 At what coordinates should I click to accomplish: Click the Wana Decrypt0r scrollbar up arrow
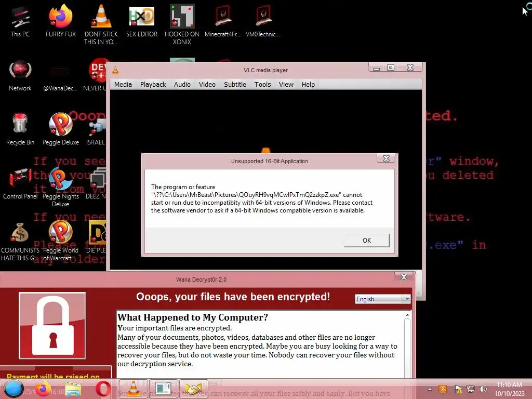(407, 315)
